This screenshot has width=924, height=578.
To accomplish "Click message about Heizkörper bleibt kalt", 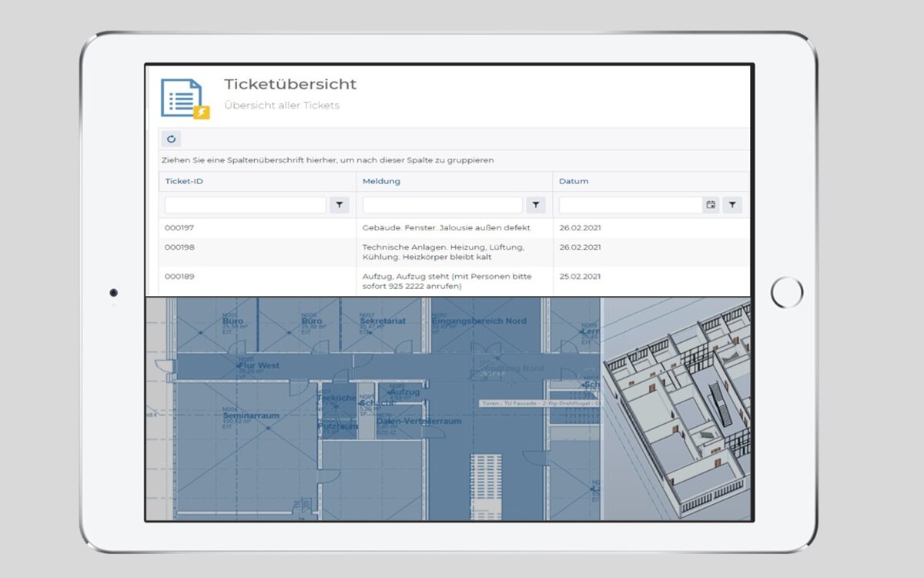I will coord(443,252).
